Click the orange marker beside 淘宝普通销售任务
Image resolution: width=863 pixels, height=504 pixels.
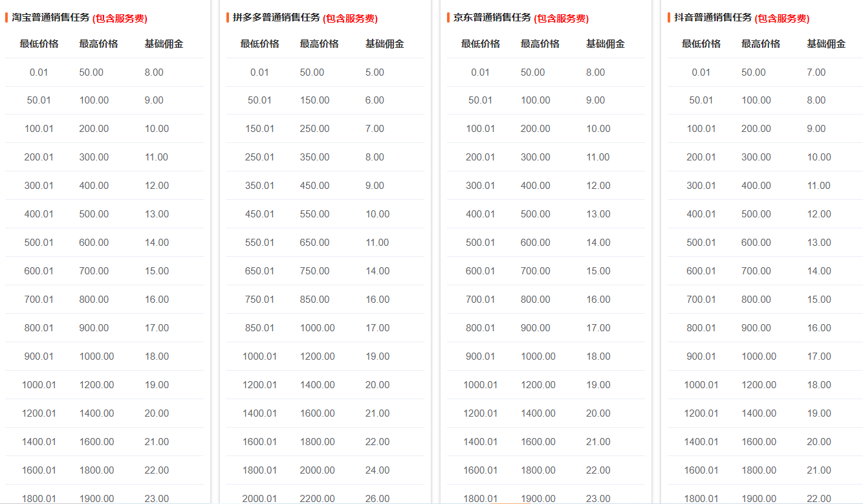point(6,19)
